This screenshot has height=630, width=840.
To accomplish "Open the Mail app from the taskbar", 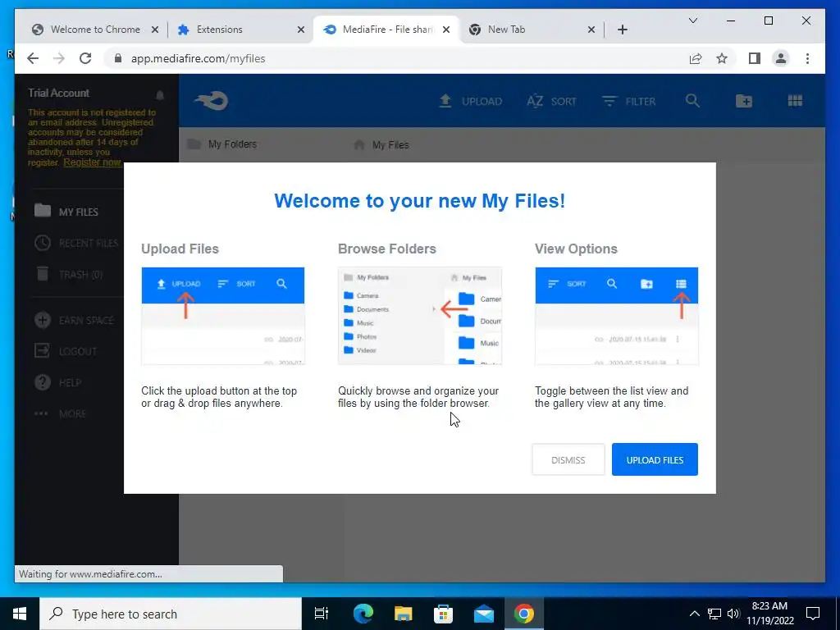I will coord(484,614).
